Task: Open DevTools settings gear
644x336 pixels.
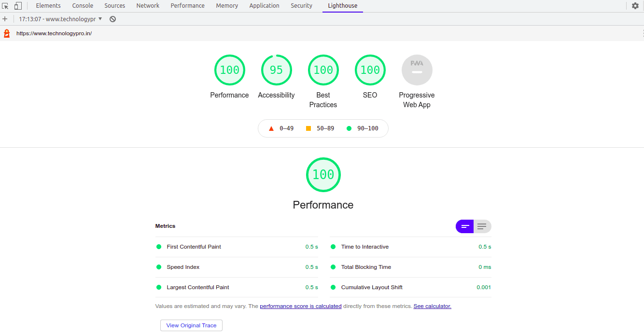Action: click(x=635, y=6)
